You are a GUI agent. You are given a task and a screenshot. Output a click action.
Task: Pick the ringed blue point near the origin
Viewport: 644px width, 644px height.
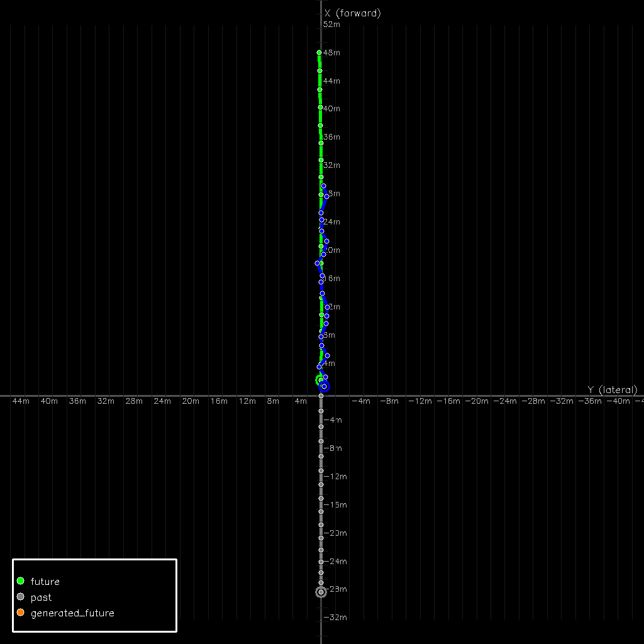[x=324, y=386]
